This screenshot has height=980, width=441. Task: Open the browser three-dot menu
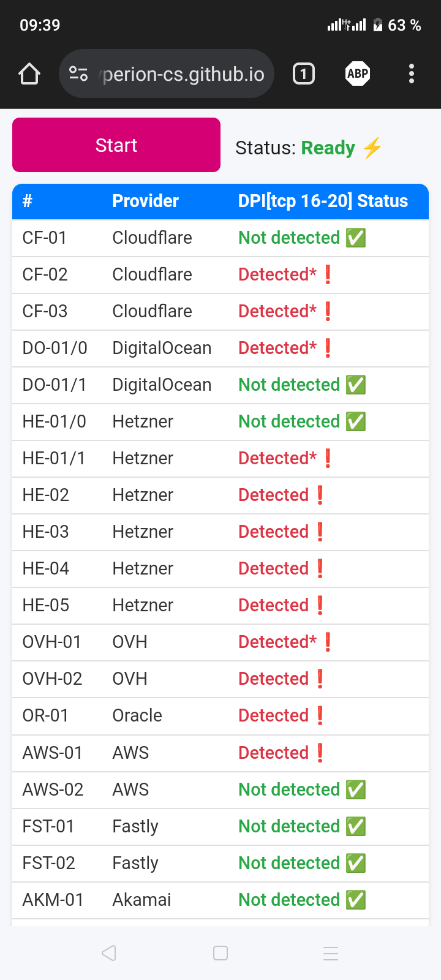point(412,74)
